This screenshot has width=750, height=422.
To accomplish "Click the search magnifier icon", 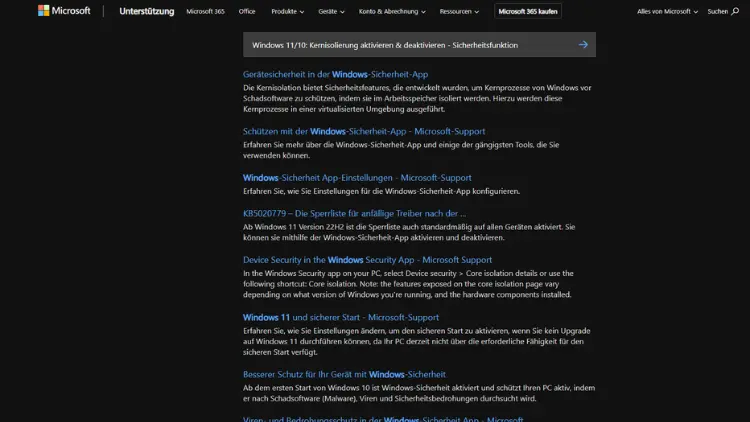I will coord(735,11).
